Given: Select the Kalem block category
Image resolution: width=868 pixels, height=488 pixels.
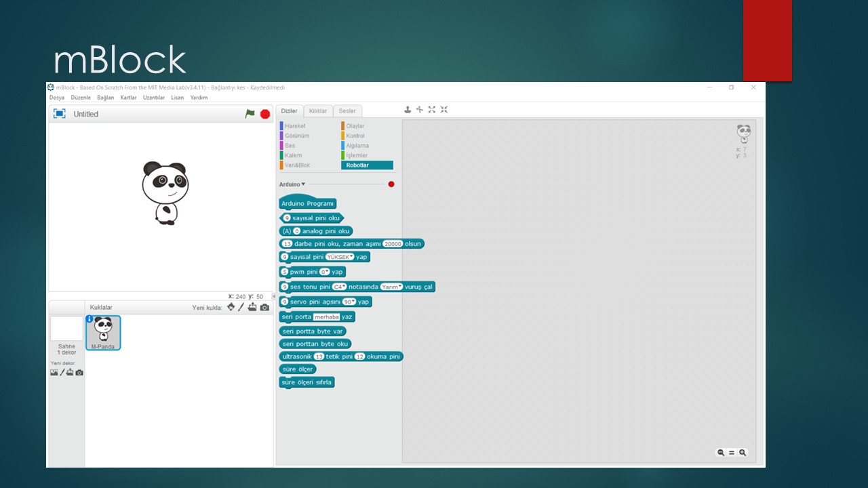Looking at the screenshot, I should click(x=293, y=155).
